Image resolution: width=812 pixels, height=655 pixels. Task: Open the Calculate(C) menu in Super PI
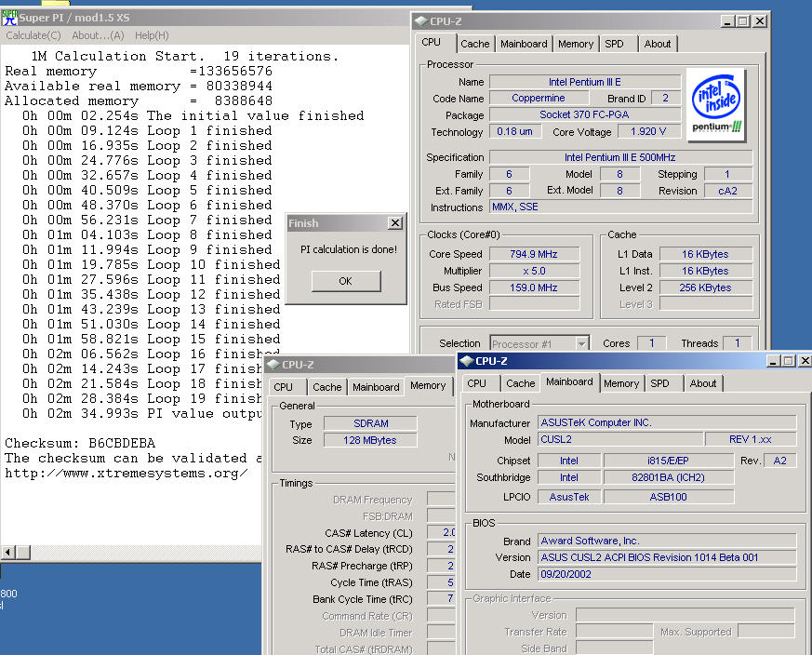point(33,35)
